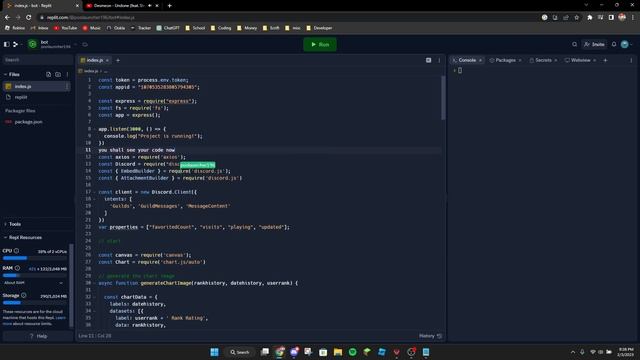Select index.js in the file tree
This screenshot has height=360, width=640.
tap(36, 86)
